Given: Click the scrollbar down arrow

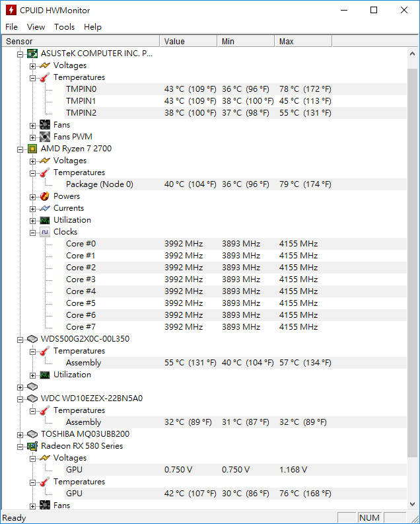Looking at the screenshot, I should (412, 504).
